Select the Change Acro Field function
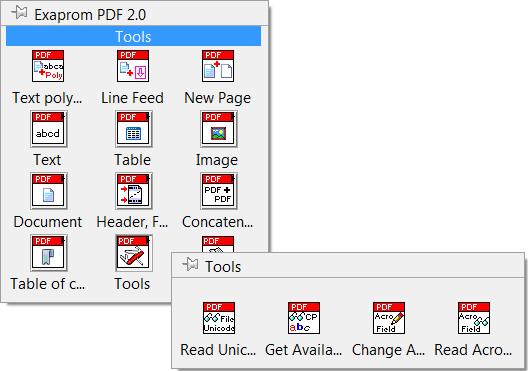528x371 pixels. [x=389, y=318]
